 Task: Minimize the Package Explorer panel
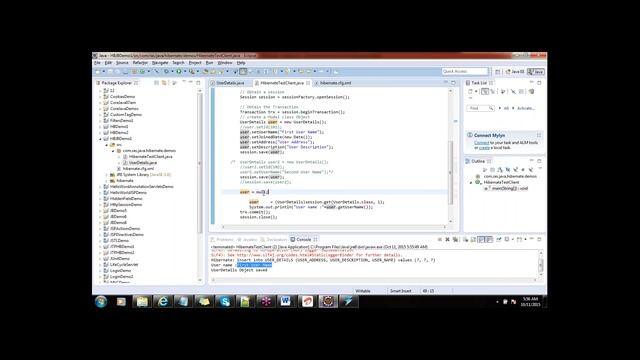pyautogui.click(x=190, y=83)
